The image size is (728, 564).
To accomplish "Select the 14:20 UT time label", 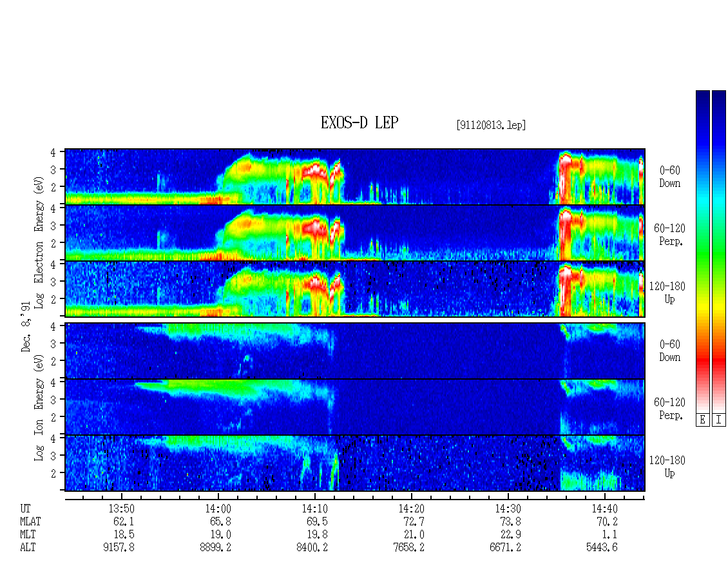I will tap(411, 509).
